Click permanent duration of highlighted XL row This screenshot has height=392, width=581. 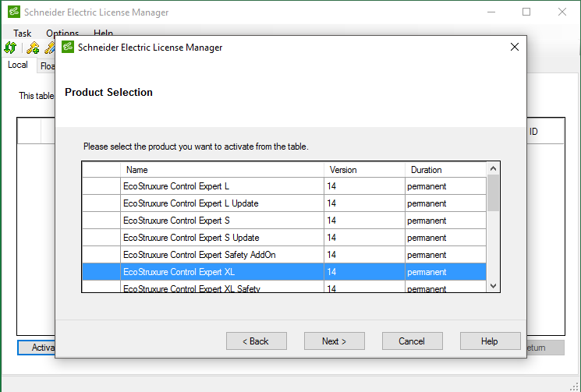[x=445, y=272]
